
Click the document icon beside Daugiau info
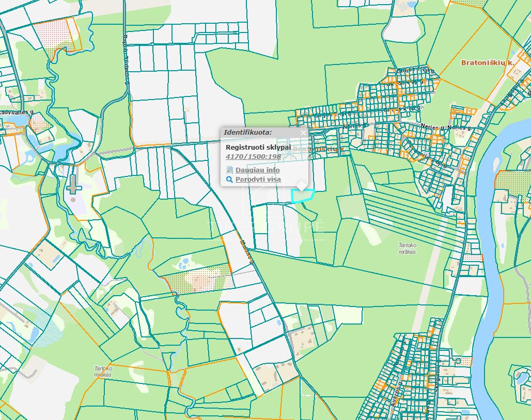(230, 170)
